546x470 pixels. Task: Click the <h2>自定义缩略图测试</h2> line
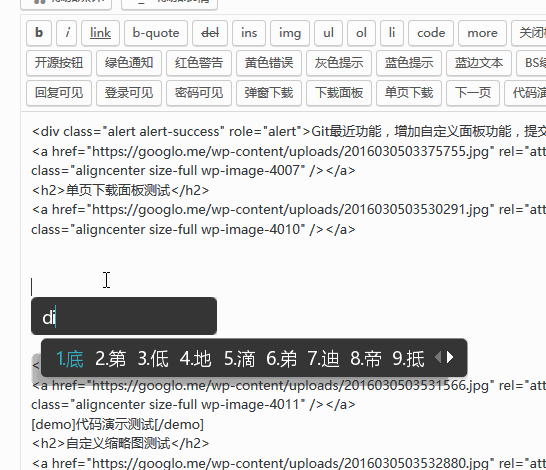pos(120,444)
